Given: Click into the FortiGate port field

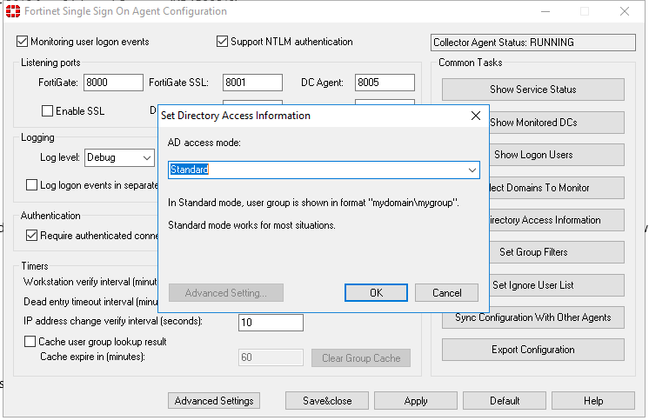Looking at the screenshot, I should point(112,82).
